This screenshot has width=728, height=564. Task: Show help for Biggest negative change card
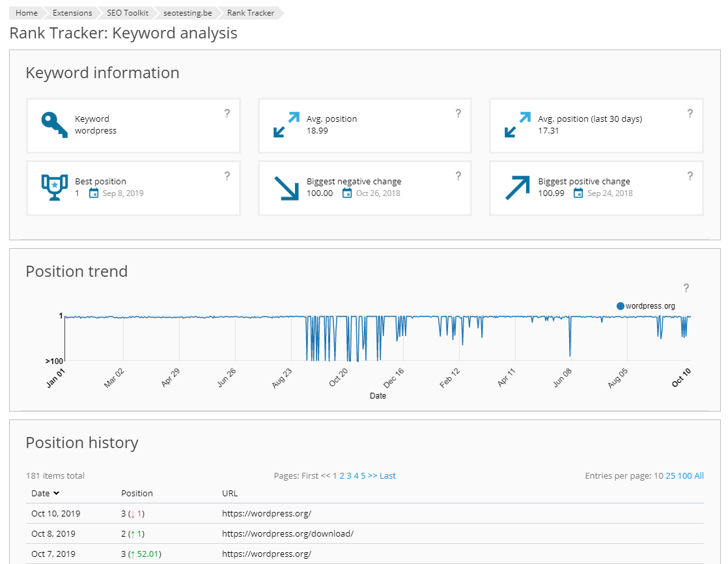[458, 176]
